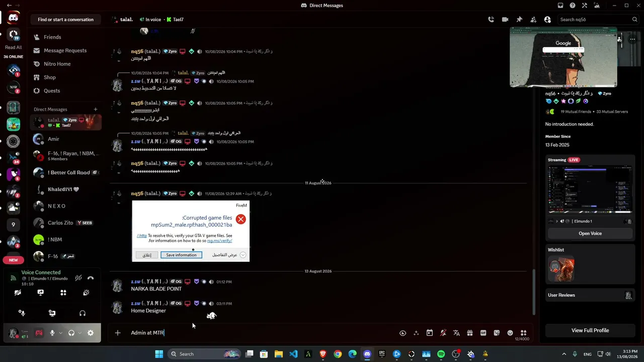
Task: Click View Full Profile
Action: coord(590,330)
